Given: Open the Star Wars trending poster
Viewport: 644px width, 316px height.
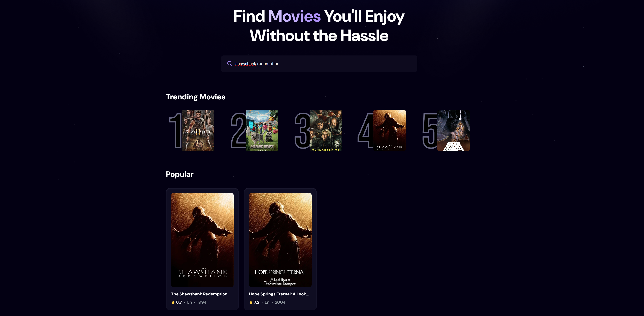Looking at the screenshot, I should pyautogui.click(x=453, y=130).
